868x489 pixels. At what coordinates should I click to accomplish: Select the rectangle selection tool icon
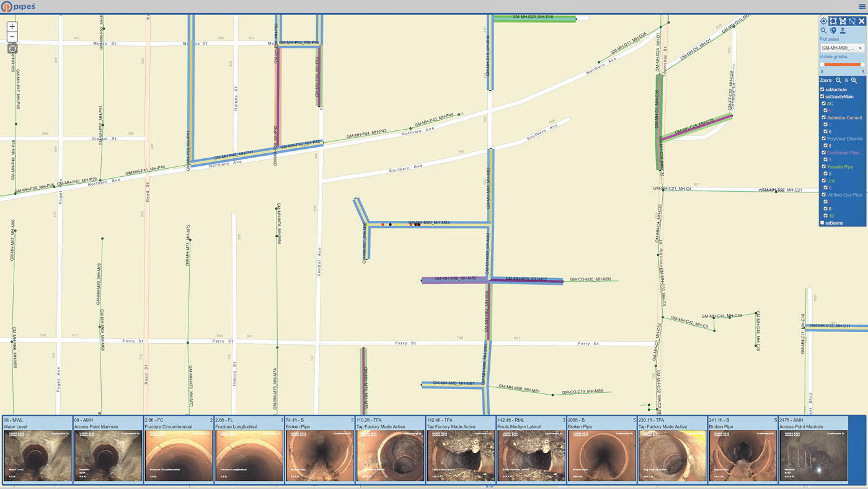coord(833,21)
